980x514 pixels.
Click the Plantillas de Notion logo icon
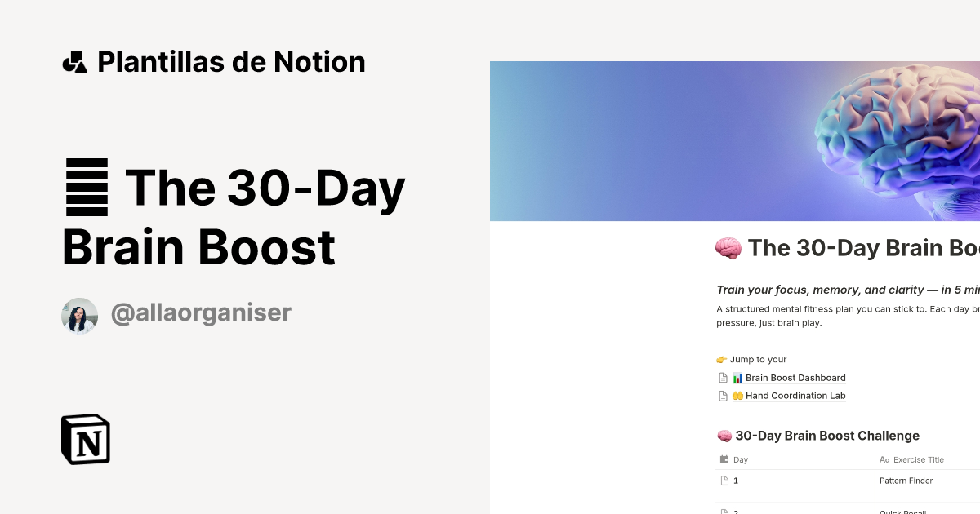pos(75,61)
